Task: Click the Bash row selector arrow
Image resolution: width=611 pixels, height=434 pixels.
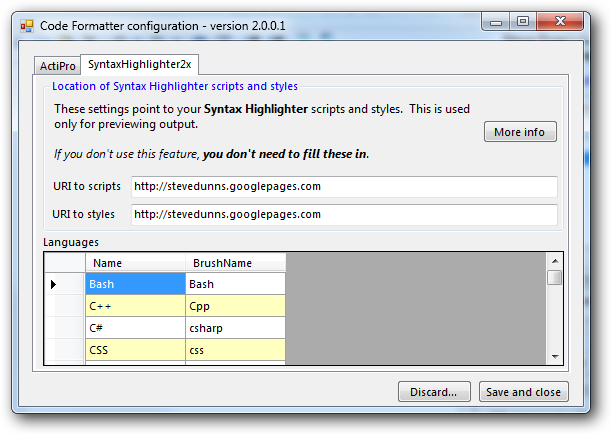Action: click(x=54, y=284)
